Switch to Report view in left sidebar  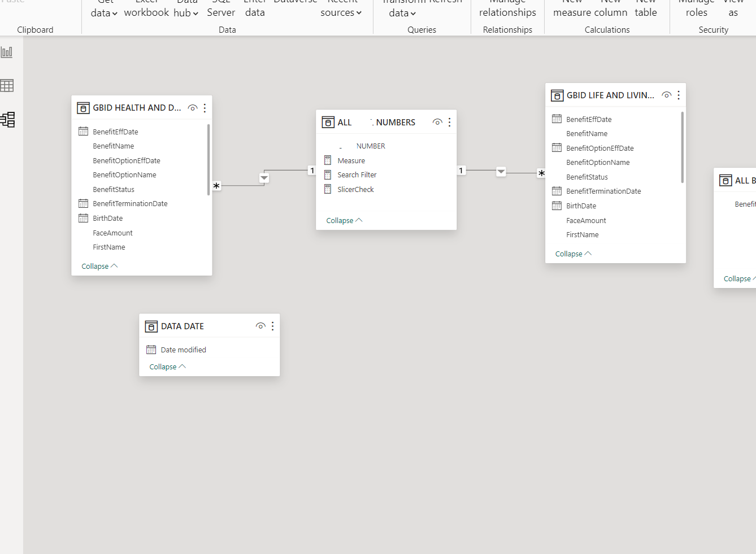(x=7, y=53)
